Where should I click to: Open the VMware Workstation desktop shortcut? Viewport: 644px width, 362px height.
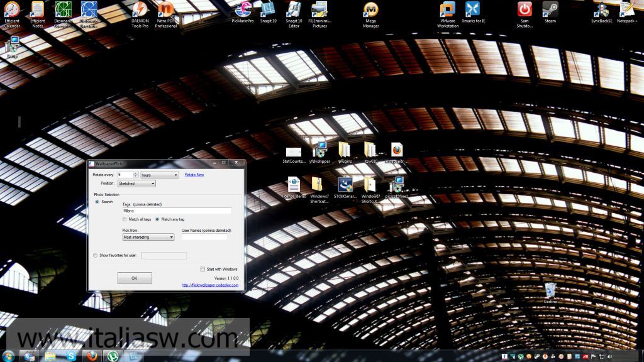tap(448, 14)
